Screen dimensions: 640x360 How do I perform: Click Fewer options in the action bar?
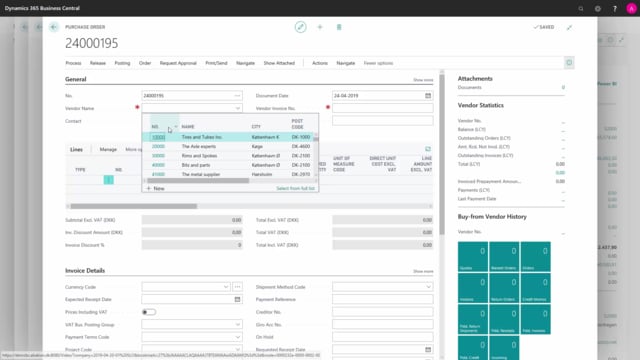[x=378, y=63]
